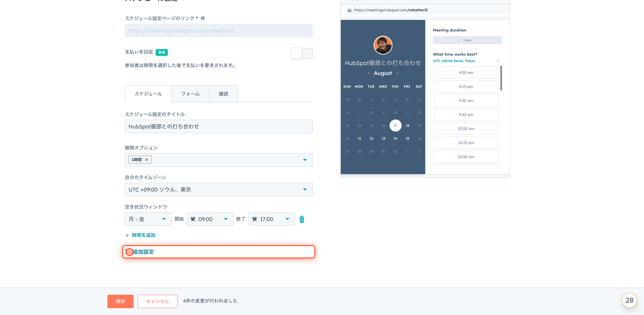
Task: Go to next month in preview calendar
Action: [397, 73]
